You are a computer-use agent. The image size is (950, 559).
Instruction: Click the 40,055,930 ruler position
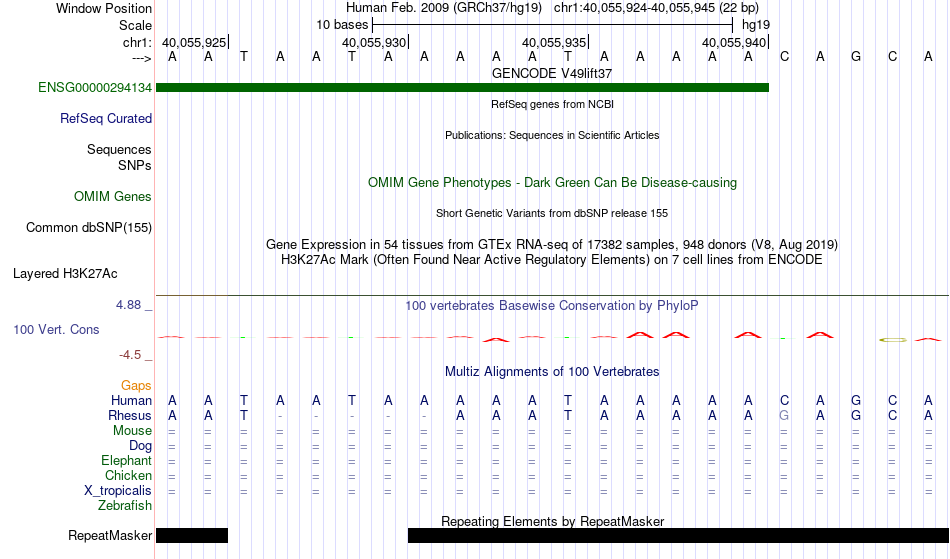coord(374,42)
